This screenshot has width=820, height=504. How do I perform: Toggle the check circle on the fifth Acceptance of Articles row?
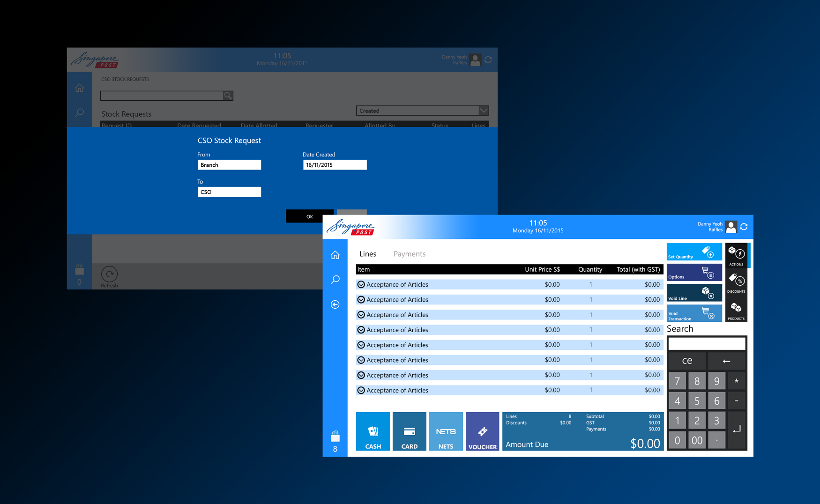(x=361, y=345)
